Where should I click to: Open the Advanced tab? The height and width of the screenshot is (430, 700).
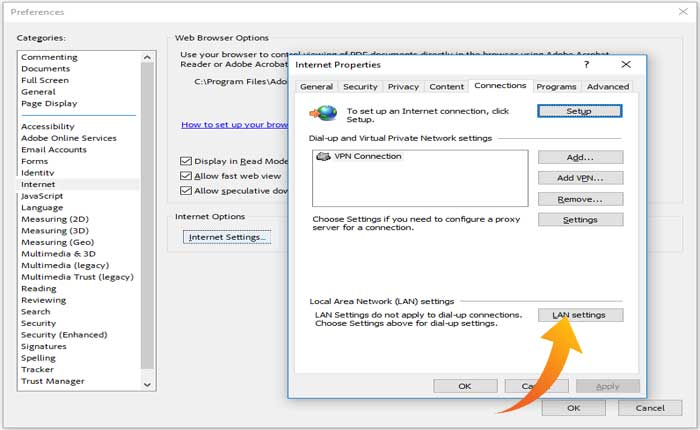(608, 87)
